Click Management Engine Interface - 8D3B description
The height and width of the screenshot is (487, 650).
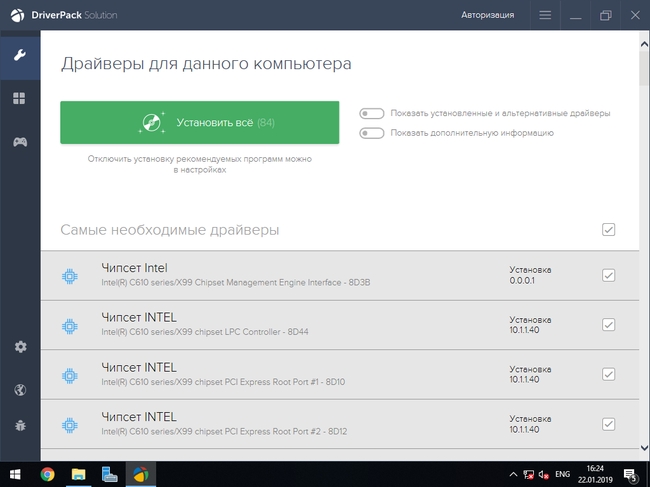pyautogui.click(x=235, y=283)
